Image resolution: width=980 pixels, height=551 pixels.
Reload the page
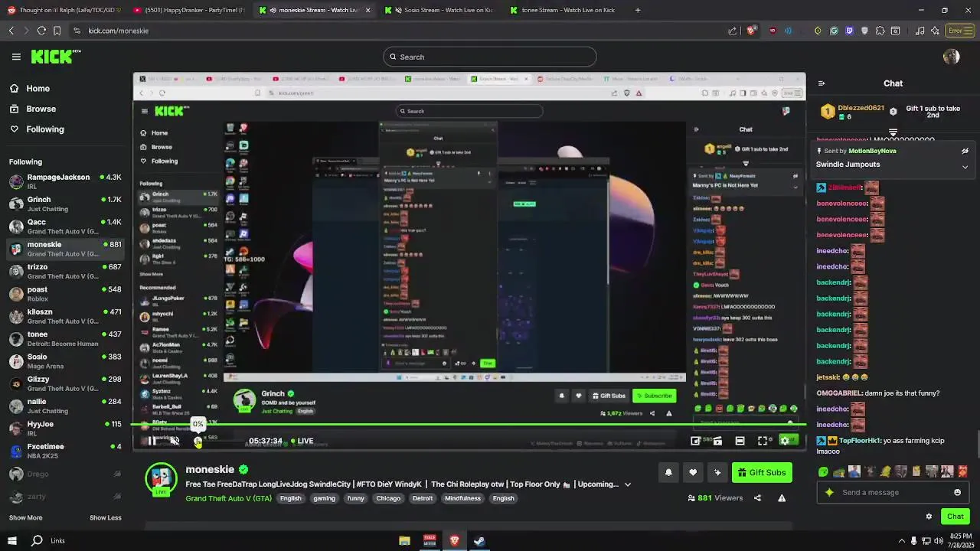point(41,31)
